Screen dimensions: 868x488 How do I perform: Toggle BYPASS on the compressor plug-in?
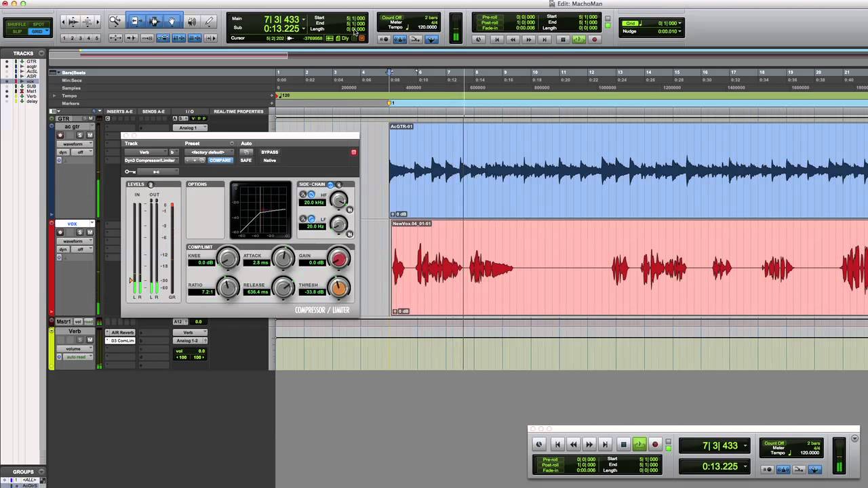(x=270, y=152)
